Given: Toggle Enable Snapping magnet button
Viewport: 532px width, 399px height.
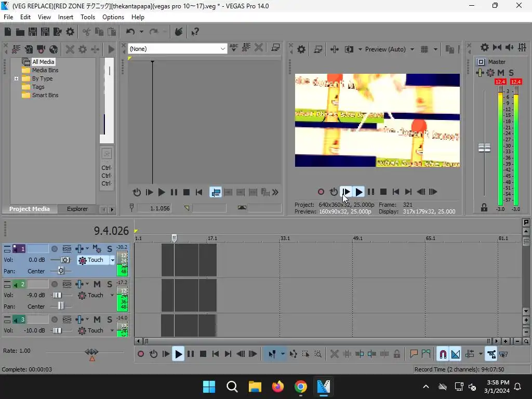Looking at the screenshot, I should [x=443, y=354].
